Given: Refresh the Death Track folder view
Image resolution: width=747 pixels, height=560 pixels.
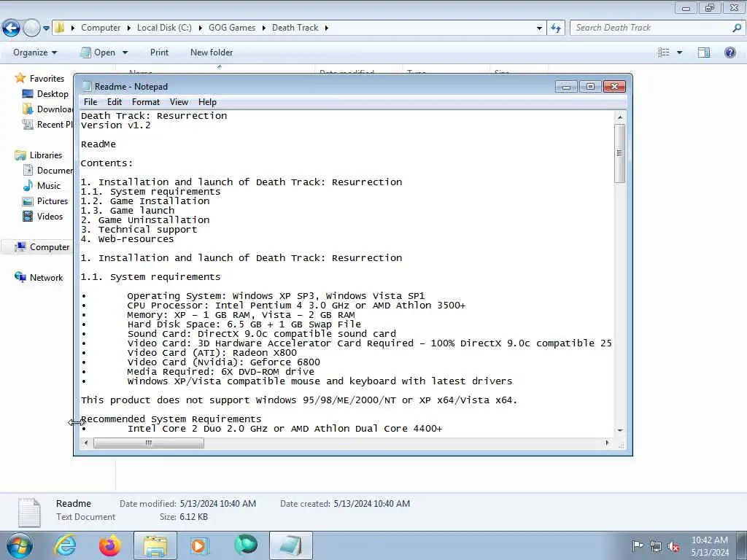Looking at the screenshot, I should click(x=556, y=28).
